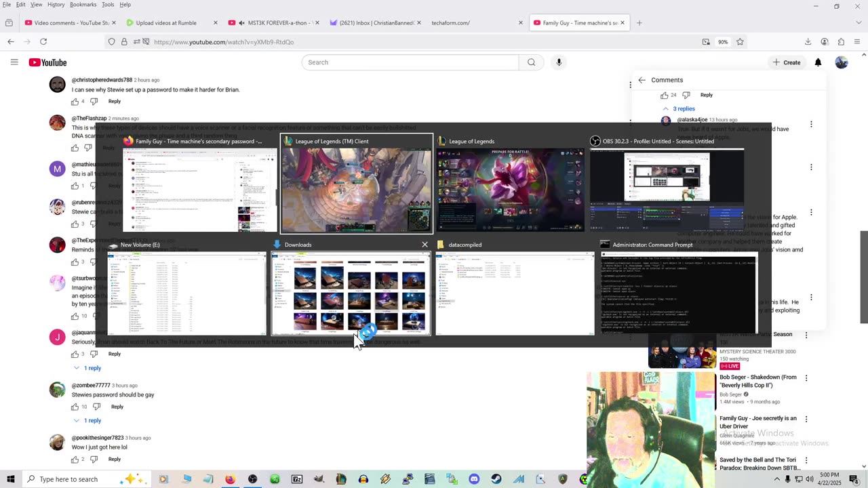Bookmark this page with the star icon

click(x=740, y=42)
